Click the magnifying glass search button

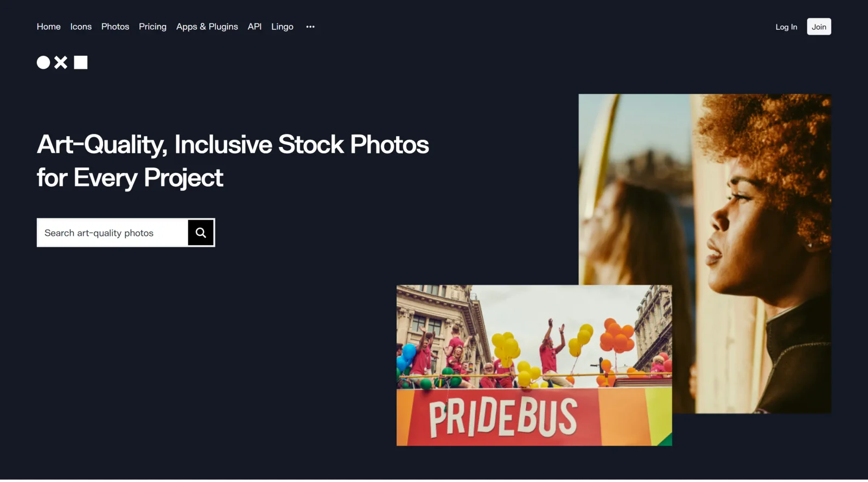[x=201, y=233]
